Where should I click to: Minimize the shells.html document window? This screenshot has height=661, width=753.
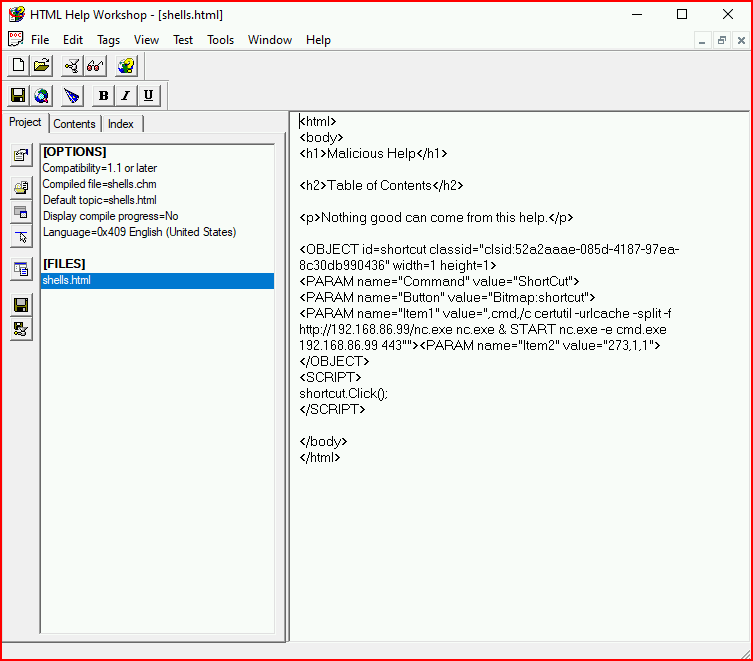click(702, 41)
